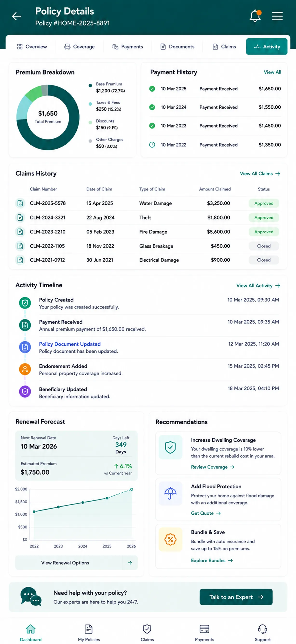This screenshot has height=644, width=296.
Task: Click the Review Coverage link arrow
Action: pyautogui.click(x=232, y=467)
